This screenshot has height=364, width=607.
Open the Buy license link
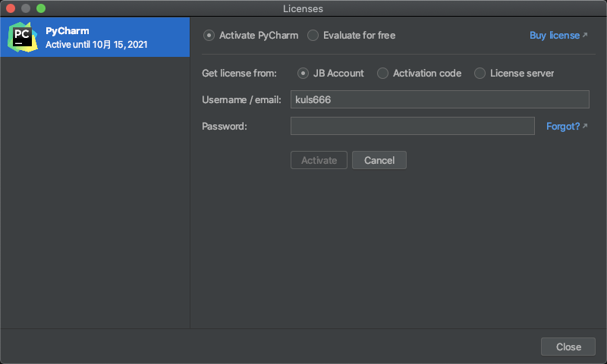coord(558,36)
